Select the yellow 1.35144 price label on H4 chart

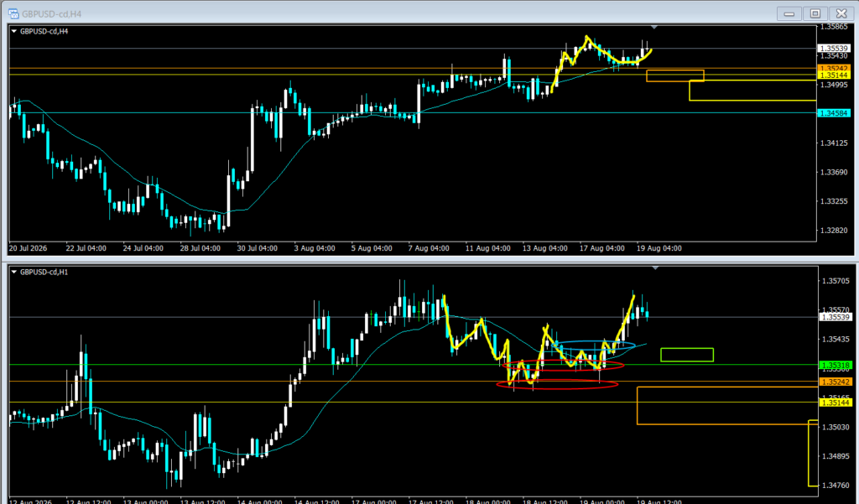pyautogui.click(x=834, y=75)
